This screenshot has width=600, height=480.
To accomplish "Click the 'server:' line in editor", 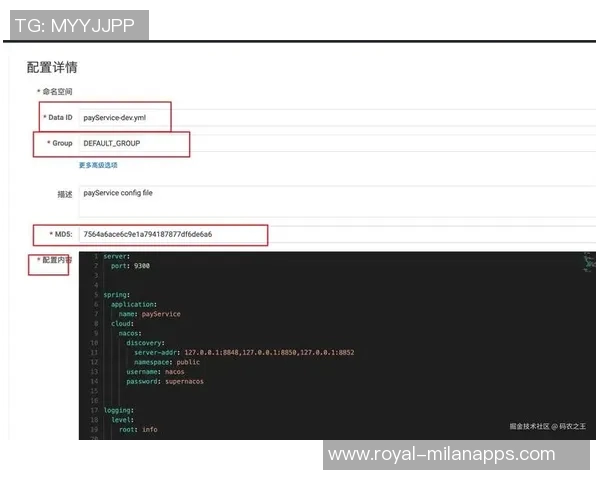I will click(x=117, y=256).
